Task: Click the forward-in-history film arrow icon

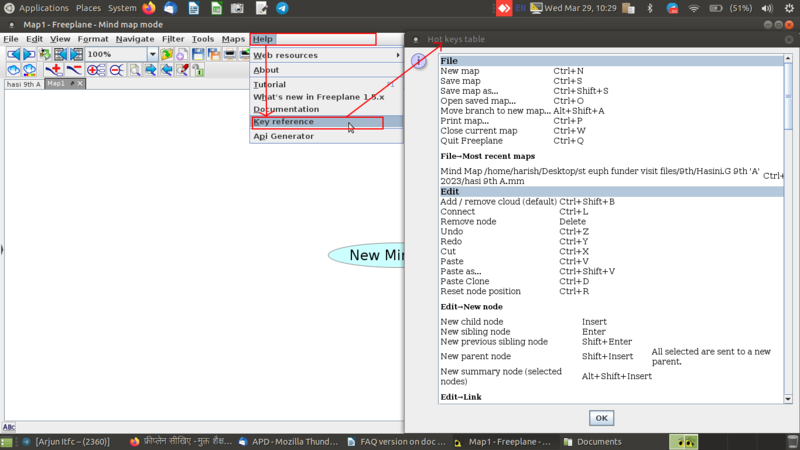Action: (x=77, y=54)
